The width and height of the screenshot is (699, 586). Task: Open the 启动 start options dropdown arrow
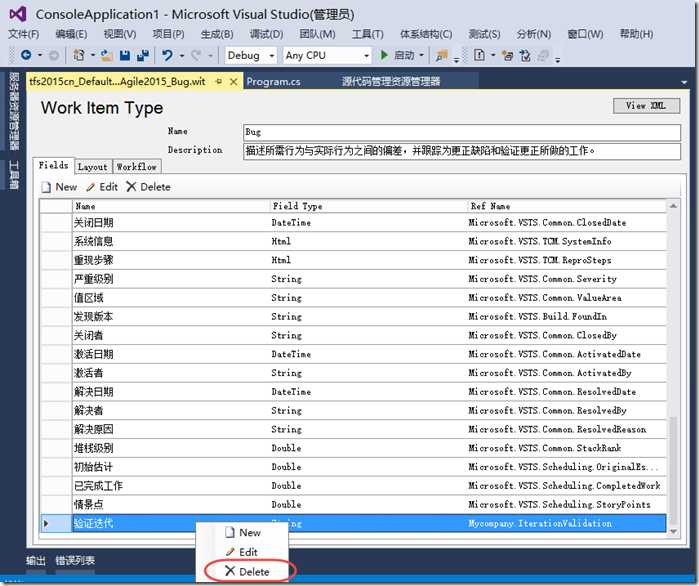pos(421,55)
